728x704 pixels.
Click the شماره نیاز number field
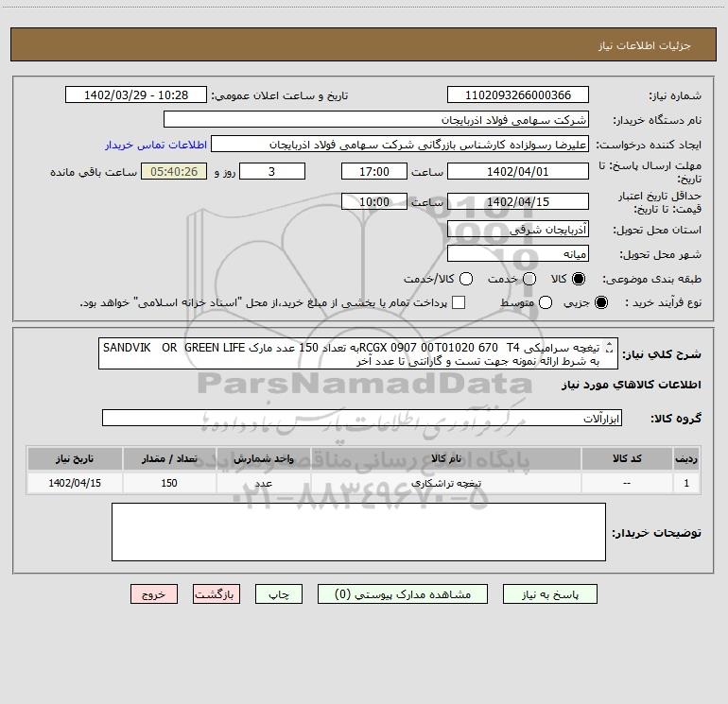pyautogui.click(x=518, y=94)
